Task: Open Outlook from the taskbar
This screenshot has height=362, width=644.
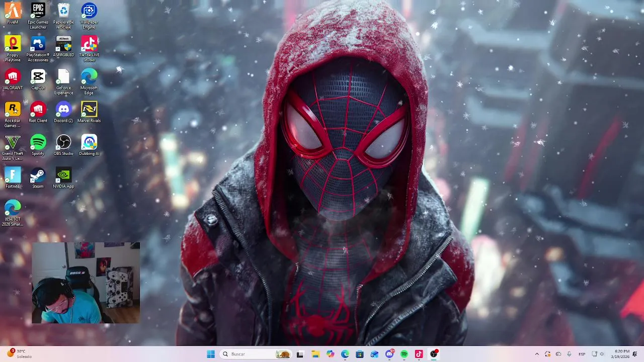Action: 374,354
